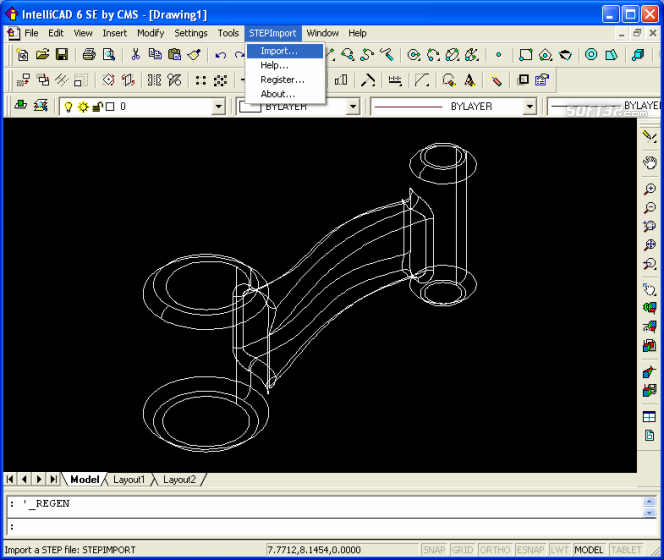Select the Model tab
Image resolution: width=664 pixels, height=560 pixels.
pos(84,480)
